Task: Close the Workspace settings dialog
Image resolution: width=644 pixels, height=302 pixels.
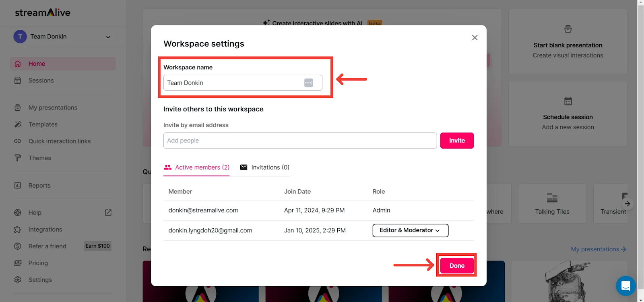Action: (475, 37)
